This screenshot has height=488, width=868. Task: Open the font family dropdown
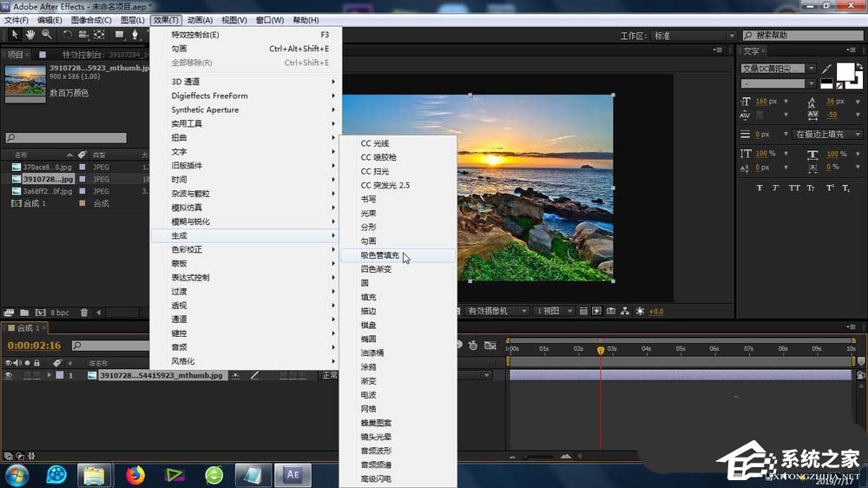[812, 69]
